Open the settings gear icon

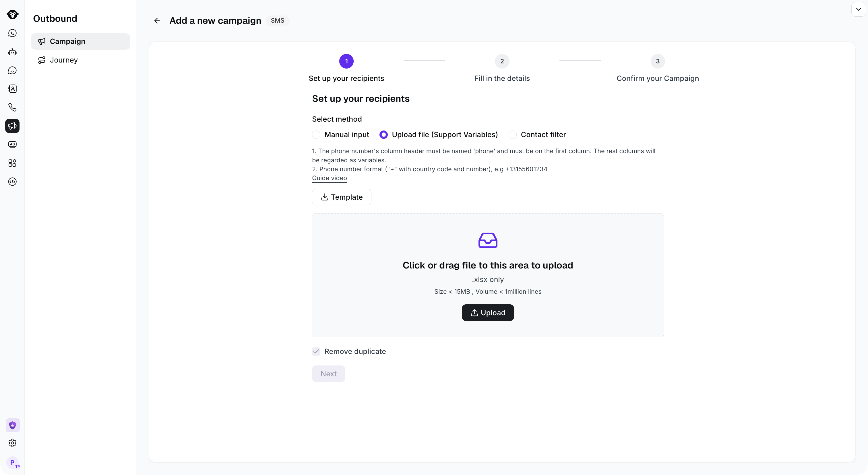coord(12,443)
